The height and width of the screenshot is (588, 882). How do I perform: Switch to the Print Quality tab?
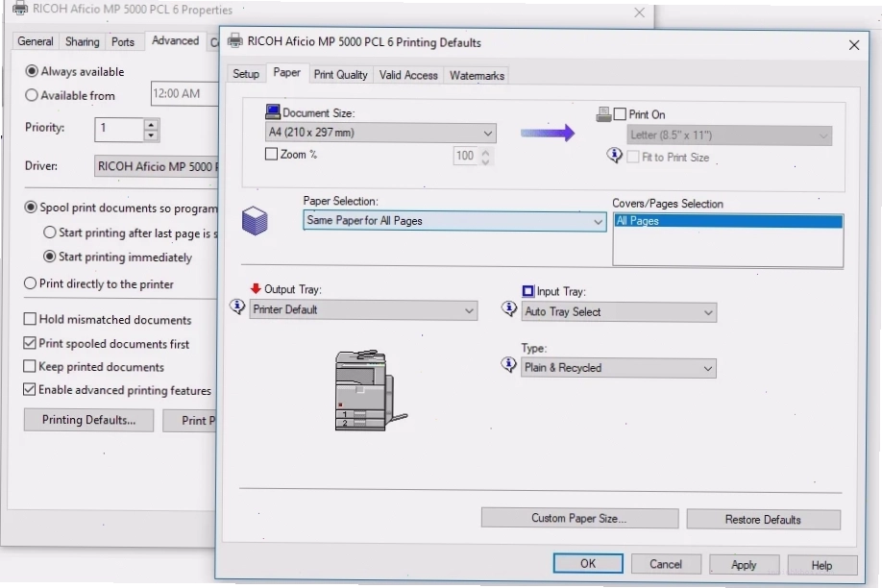click(x=340, y=75)
